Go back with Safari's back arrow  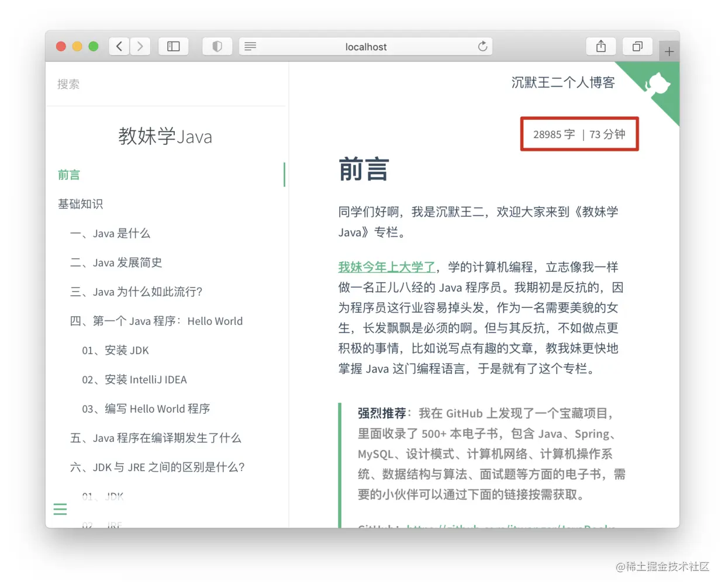coord(119,46)
